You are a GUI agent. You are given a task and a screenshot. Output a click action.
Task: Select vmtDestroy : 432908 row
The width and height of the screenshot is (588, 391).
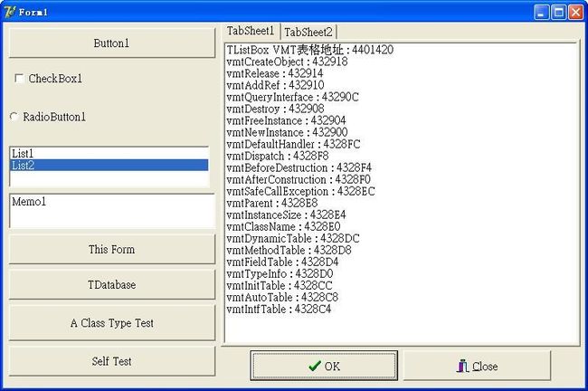click(x=401, y=109)
